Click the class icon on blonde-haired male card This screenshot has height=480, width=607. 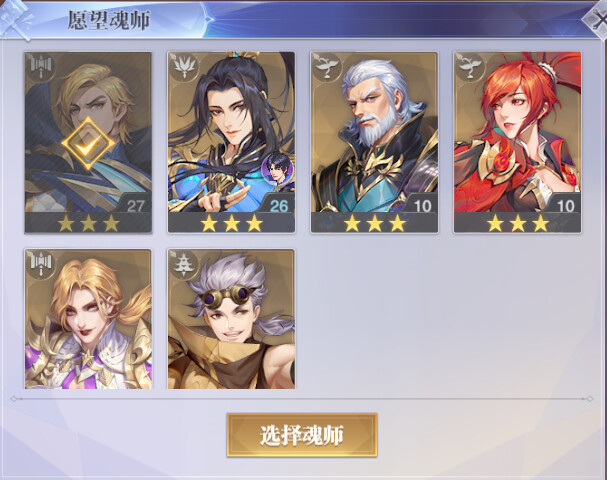click(x=41, y=67)
